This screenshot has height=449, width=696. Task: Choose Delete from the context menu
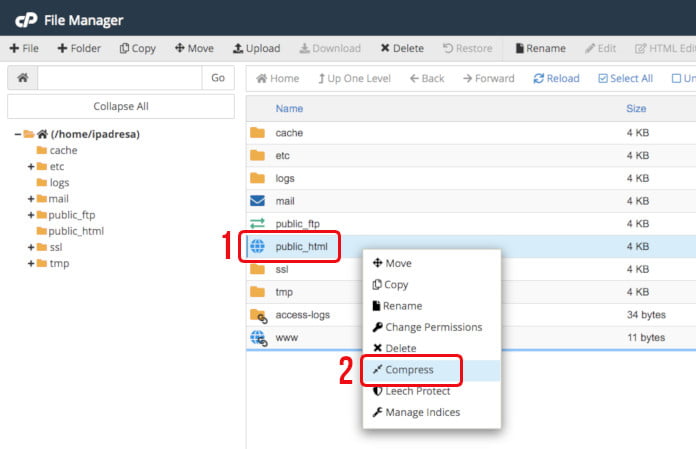(394, 348)
